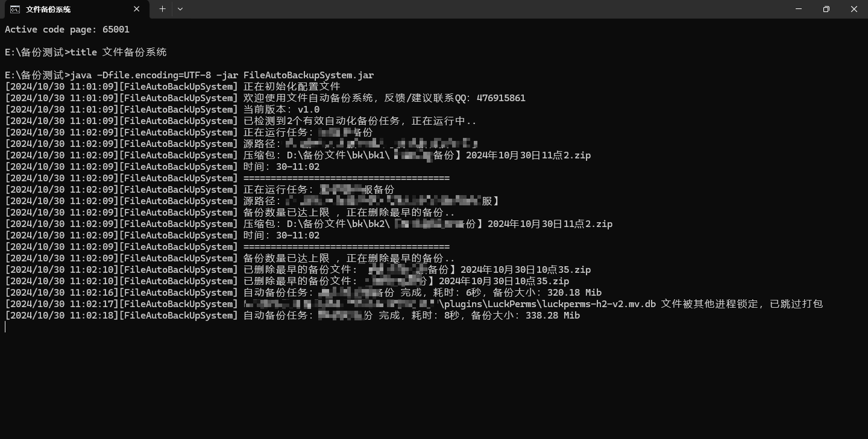The image size is (868, 439).
Task: Expand the new tab profile dropdown chevron
Action: [x=180, y=9]
